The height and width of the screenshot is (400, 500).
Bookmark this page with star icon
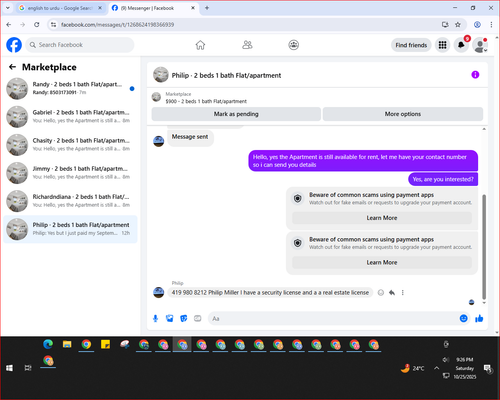pyautogui.click(x=458, y=25)
